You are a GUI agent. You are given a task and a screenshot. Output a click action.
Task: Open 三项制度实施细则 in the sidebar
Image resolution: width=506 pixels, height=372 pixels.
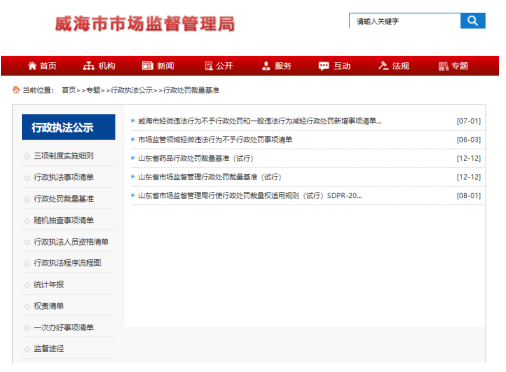point(64,156)
